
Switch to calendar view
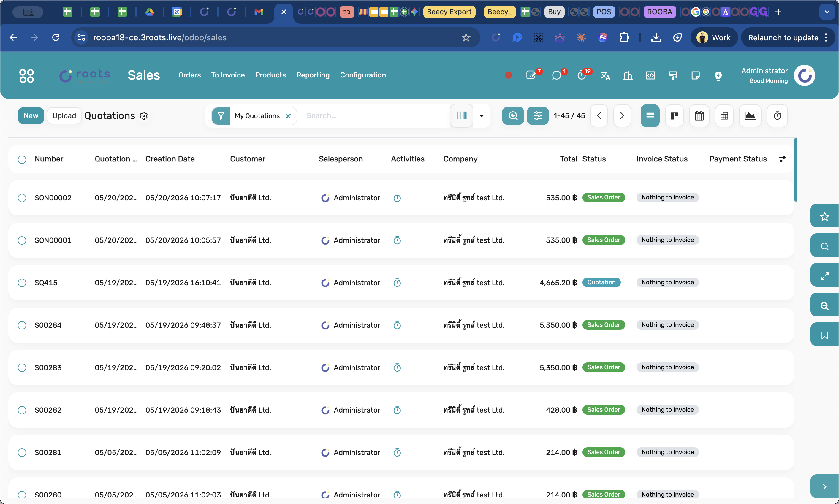699,116
